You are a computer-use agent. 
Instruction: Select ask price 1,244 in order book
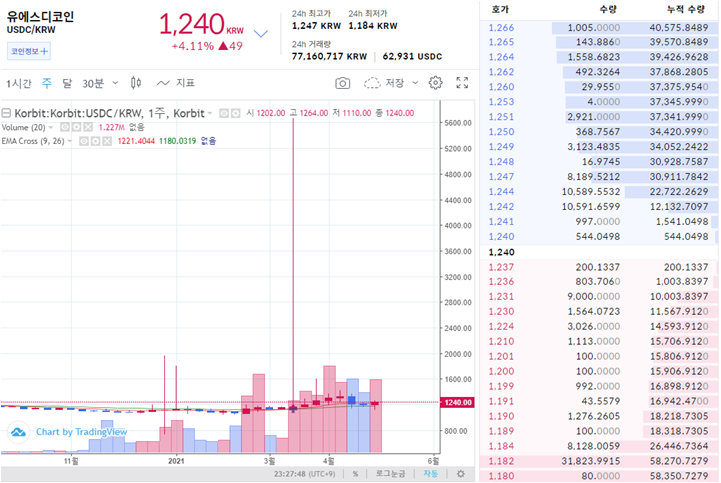click(501, 191)
